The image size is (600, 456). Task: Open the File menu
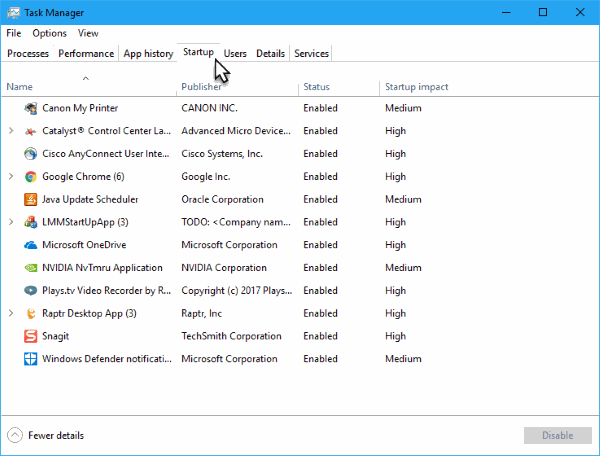(14, 33)
